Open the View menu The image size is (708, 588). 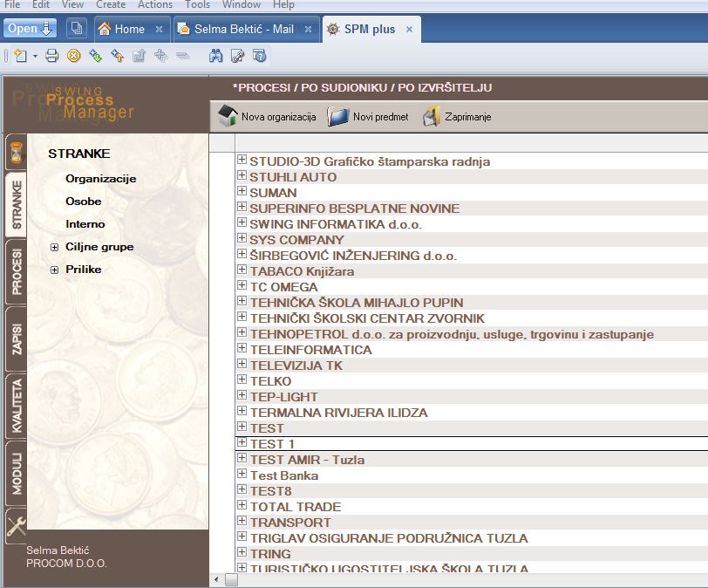(72, 4)
